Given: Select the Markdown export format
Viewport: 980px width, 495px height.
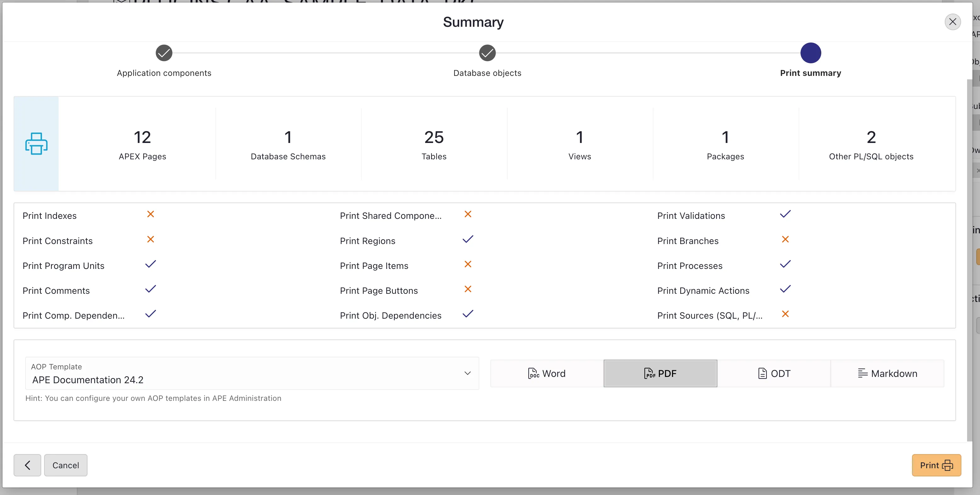Looking at the screenshot, I should click(887, 373).
